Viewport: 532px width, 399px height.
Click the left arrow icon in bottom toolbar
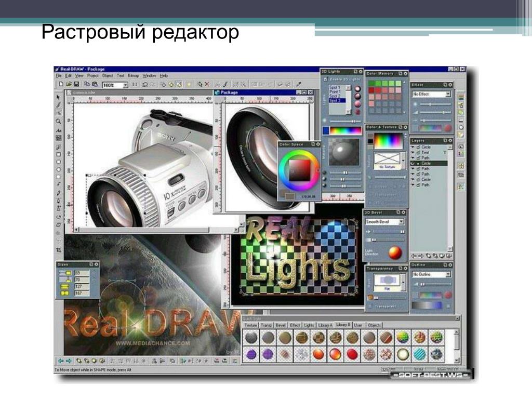[x=61, y=361]
